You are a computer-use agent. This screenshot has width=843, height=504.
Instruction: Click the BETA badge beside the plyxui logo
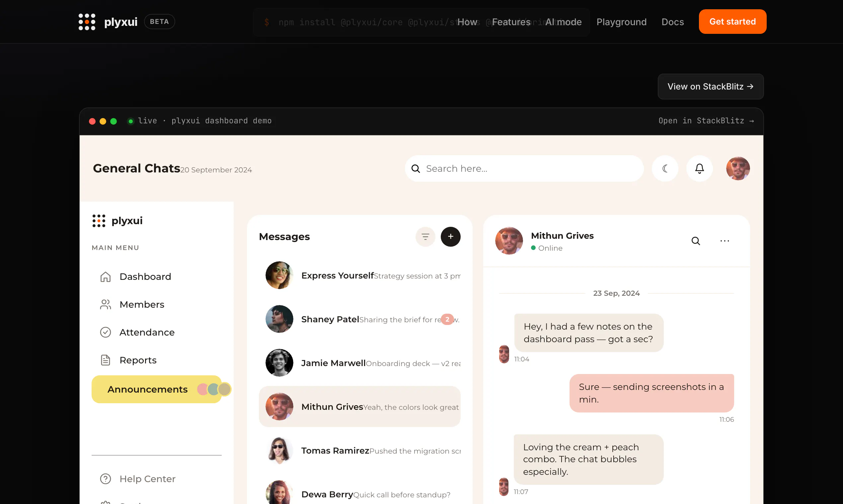click(159, 22)
